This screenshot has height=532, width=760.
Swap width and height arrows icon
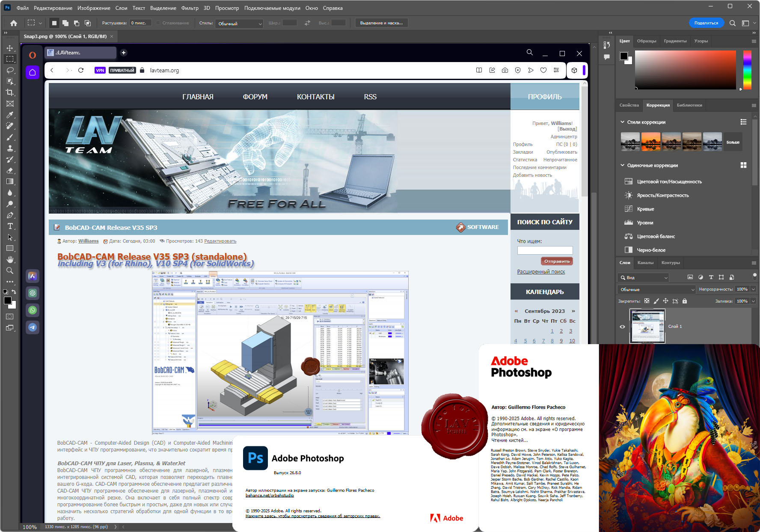307,23
